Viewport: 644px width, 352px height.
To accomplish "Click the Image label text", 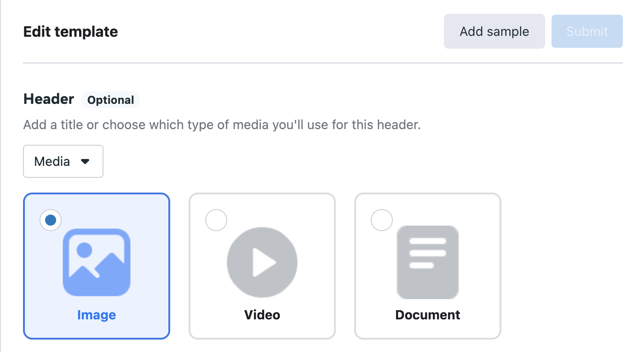I will [97, 315].
